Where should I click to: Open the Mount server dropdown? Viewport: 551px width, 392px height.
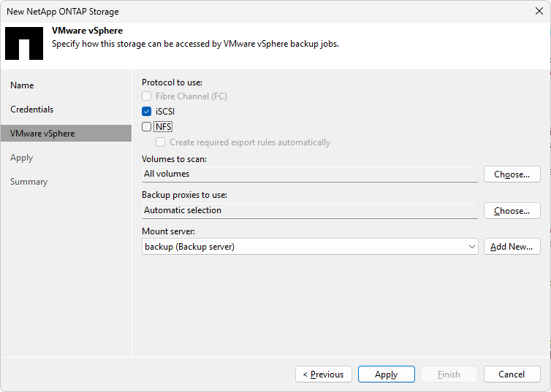click(x=310, y=247)
